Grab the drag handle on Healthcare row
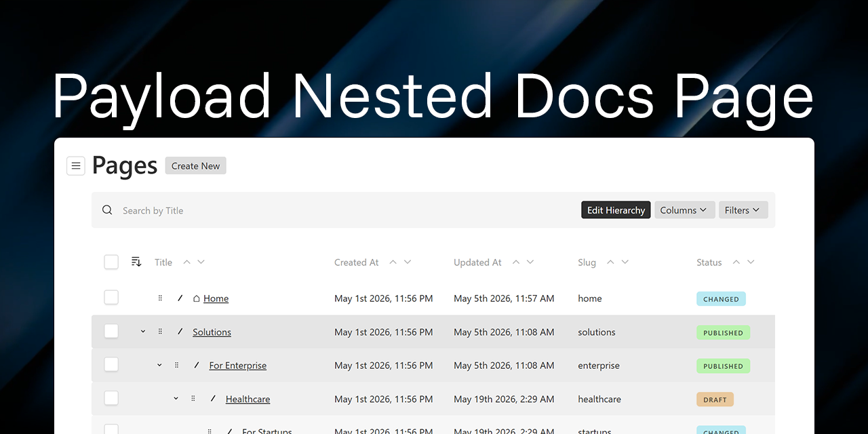The width and height of the screenshot is (868, 434). click(x=193, y=399)
